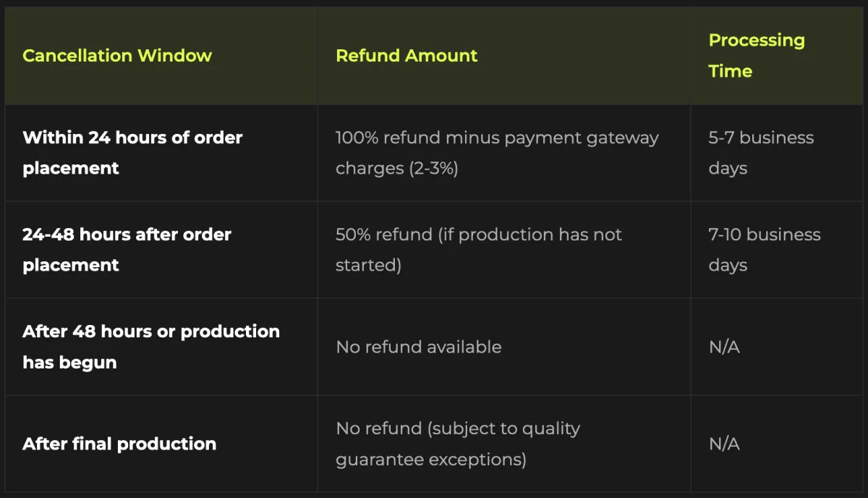This screenshot has height=498, width=868.
Task: Click N/A in the 'After final production' row
Action: click(x=724, y=444)
